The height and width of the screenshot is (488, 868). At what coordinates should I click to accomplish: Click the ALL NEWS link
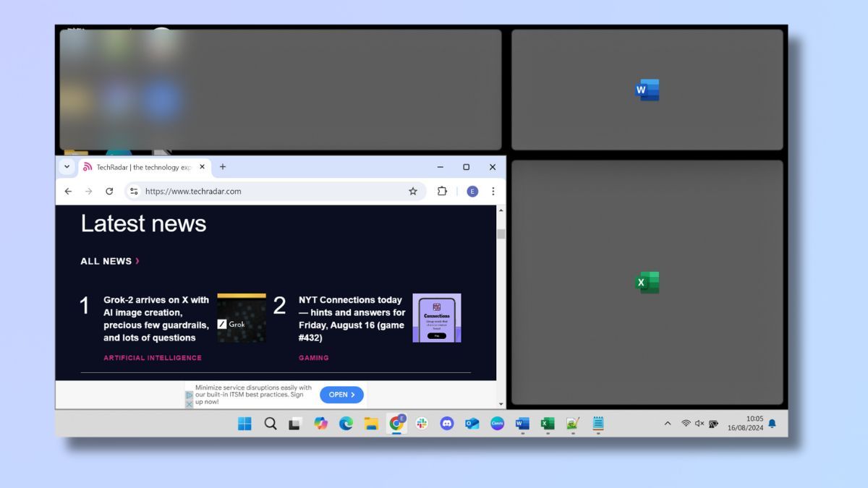[x=106, y=261]
